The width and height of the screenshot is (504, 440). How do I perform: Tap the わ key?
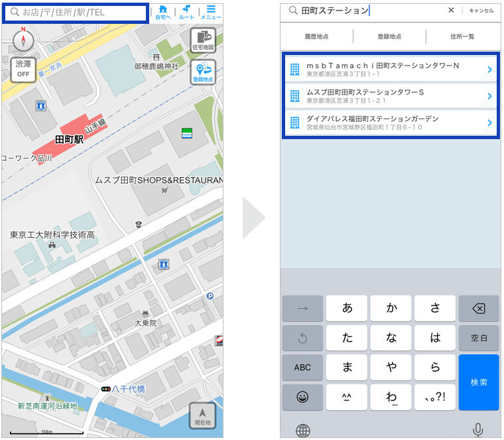coord(391,398)
